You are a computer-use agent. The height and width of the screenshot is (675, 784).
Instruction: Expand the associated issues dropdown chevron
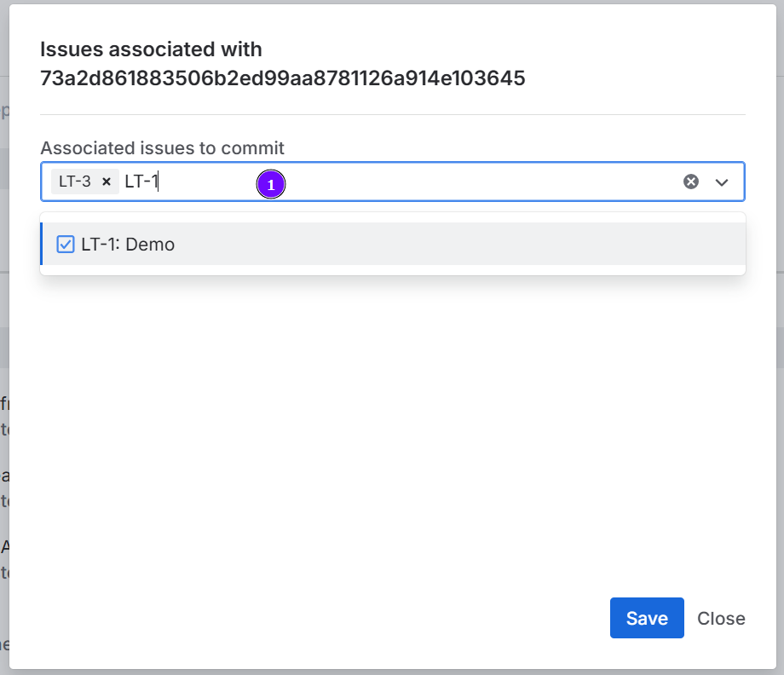tap(722, 182)
